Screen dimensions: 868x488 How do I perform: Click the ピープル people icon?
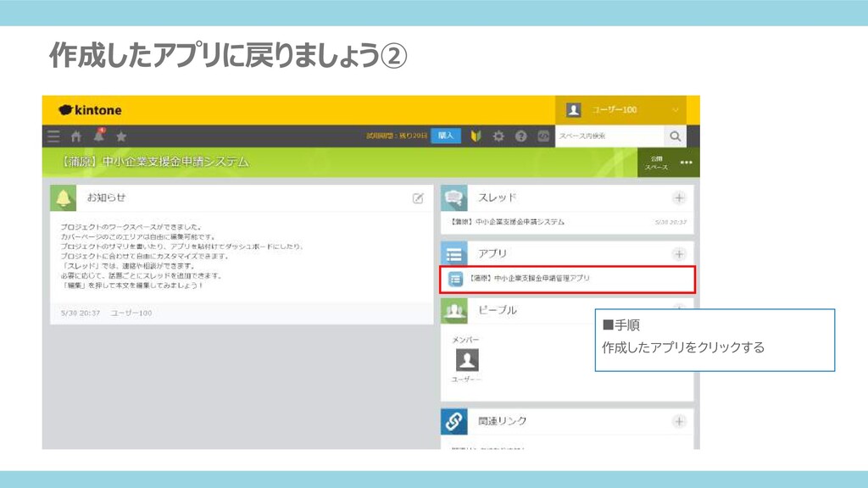(454, 310)
